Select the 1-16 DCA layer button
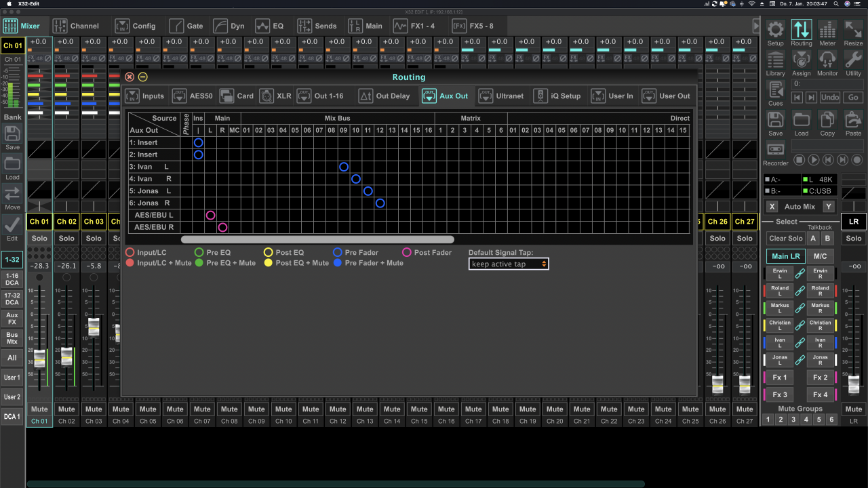The image size is (868, 488). pos(12,280)
